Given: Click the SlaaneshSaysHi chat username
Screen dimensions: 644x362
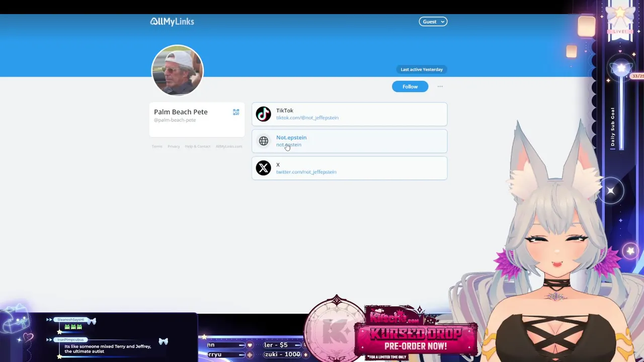Looking at the screenshot, I should click(70, 320).
